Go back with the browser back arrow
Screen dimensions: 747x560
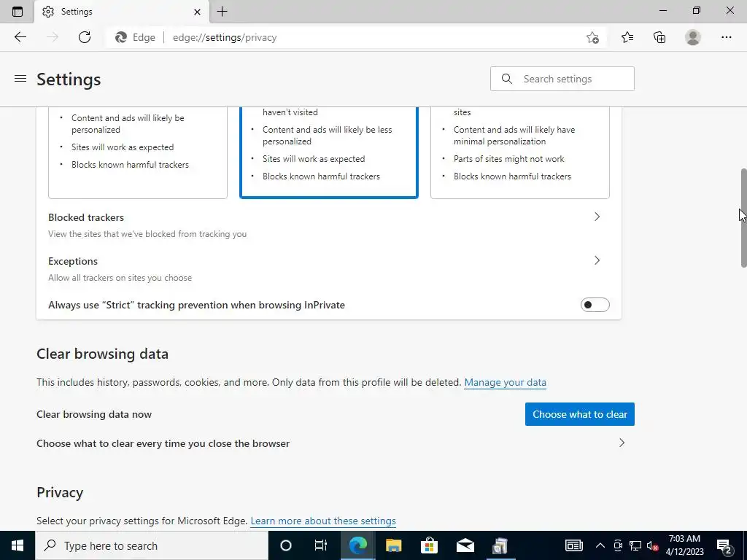tap(20, 37)
